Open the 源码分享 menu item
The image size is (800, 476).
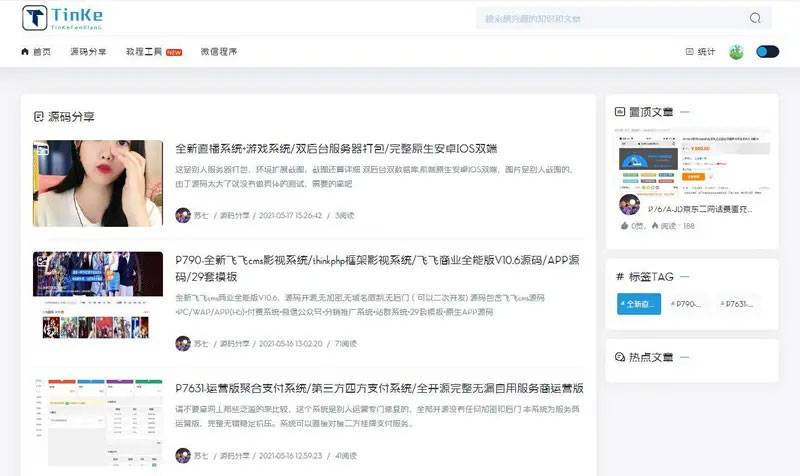(88, 52)
